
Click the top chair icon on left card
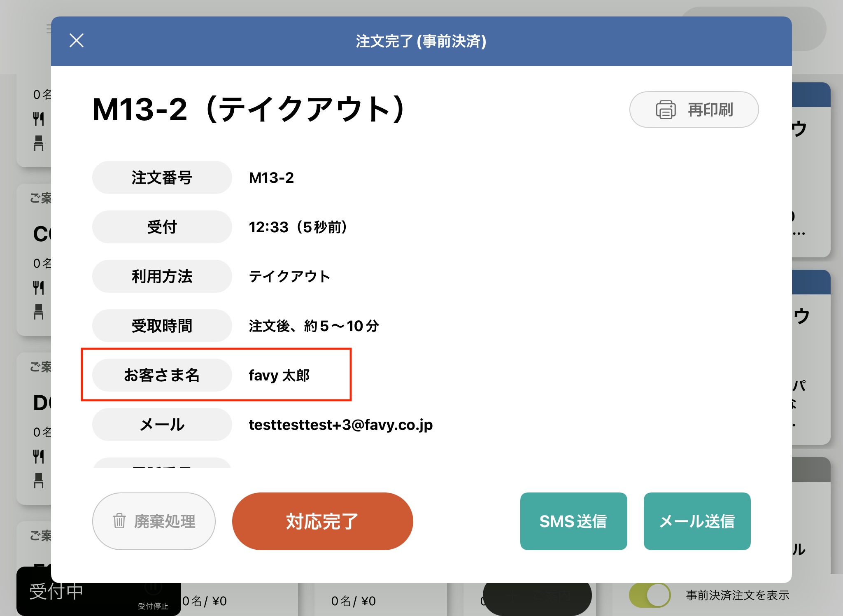pos(38,143)
